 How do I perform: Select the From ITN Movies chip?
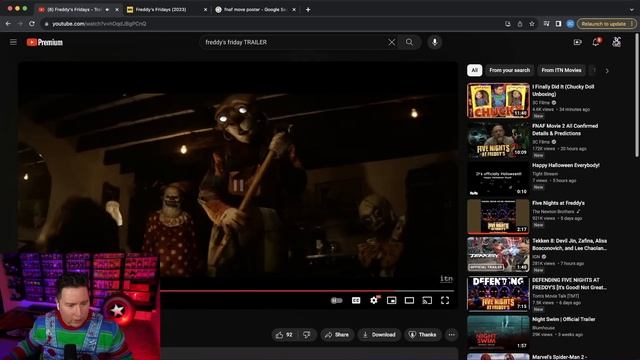pos(561,70)
